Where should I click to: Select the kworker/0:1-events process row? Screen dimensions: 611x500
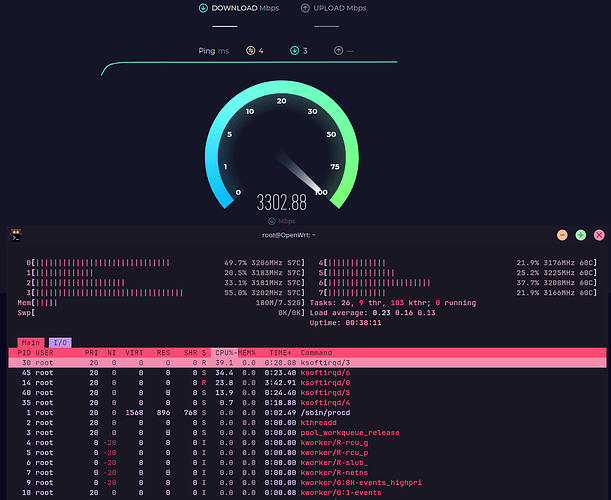coord(307,493)
